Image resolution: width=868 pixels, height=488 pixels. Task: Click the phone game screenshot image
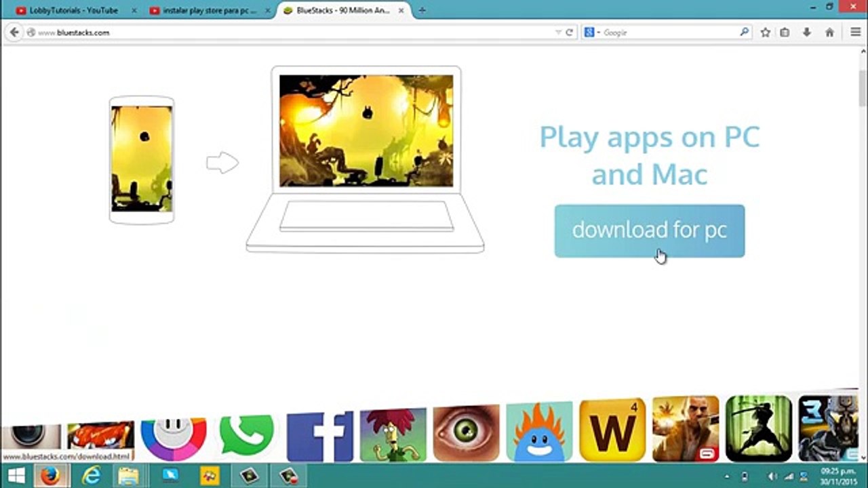pyautogui.click(x=142, y=159)
